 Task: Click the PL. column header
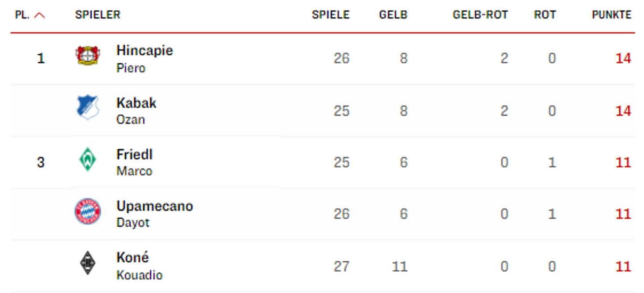pyautogui.click(x=22, y=15)
